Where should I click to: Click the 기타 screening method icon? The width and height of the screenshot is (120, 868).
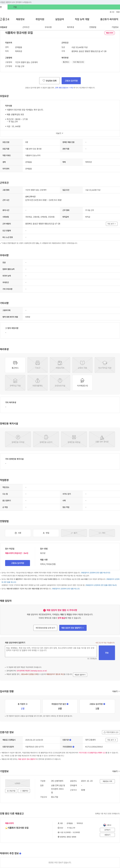point(102,533)
